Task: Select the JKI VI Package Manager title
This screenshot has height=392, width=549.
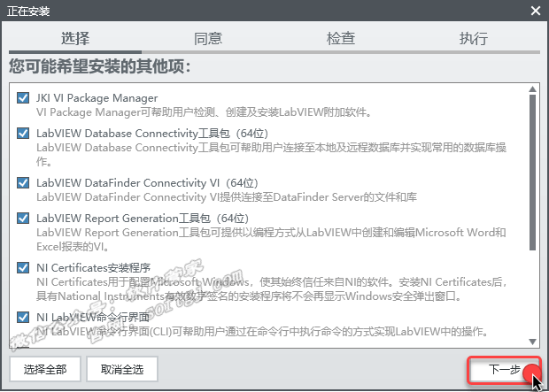Action: coord(97,98)
